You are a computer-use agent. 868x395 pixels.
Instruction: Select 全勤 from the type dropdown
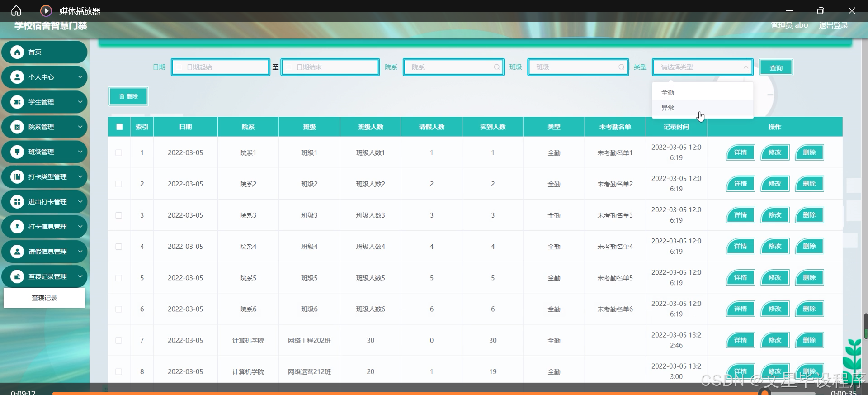(x=703, y=92)
